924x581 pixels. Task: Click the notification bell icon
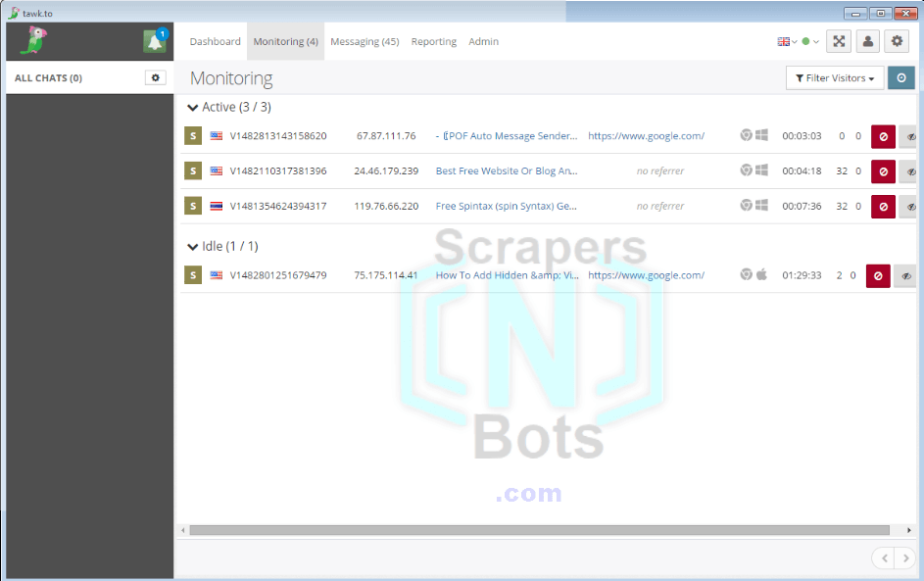[x=155, y=42]
